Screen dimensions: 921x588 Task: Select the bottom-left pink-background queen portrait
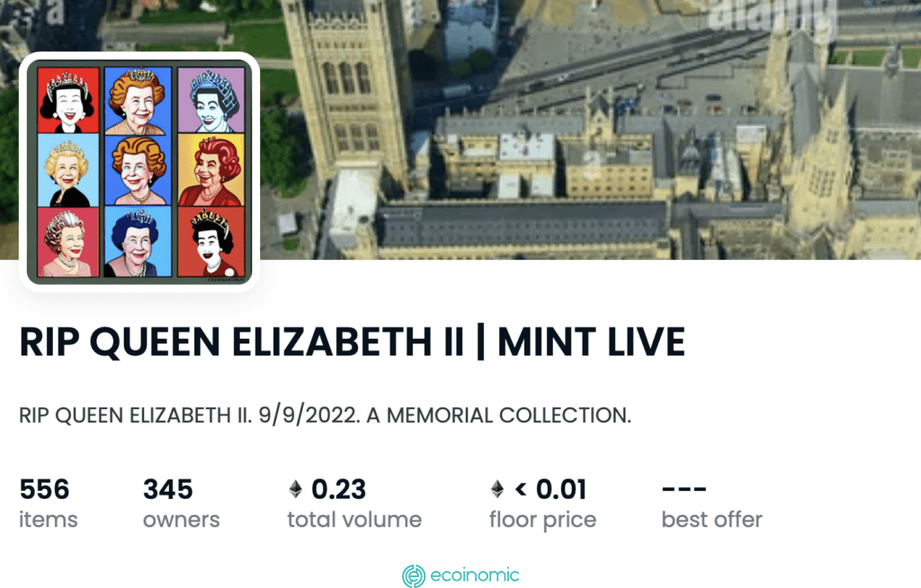pyautogui.click(x=68, y=242)
